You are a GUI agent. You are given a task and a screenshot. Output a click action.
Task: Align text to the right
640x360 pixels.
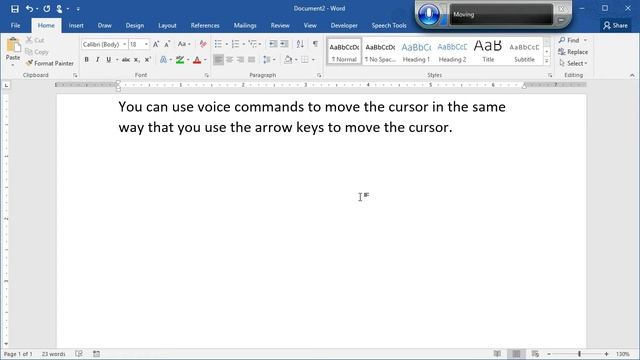point(240,60)
